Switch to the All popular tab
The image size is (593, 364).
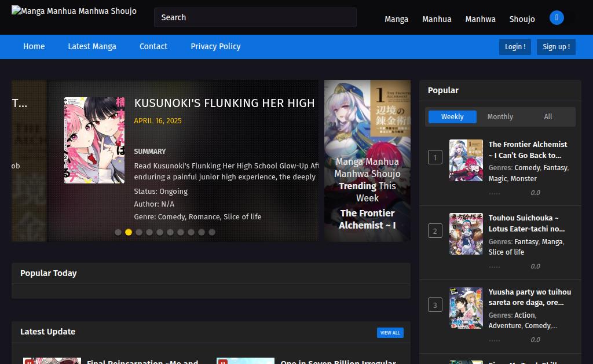[548, 117]
